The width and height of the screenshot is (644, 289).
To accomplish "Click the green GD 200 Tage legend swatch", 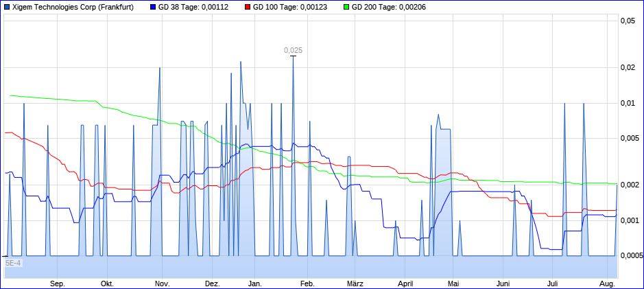I will tap(346, 7).
